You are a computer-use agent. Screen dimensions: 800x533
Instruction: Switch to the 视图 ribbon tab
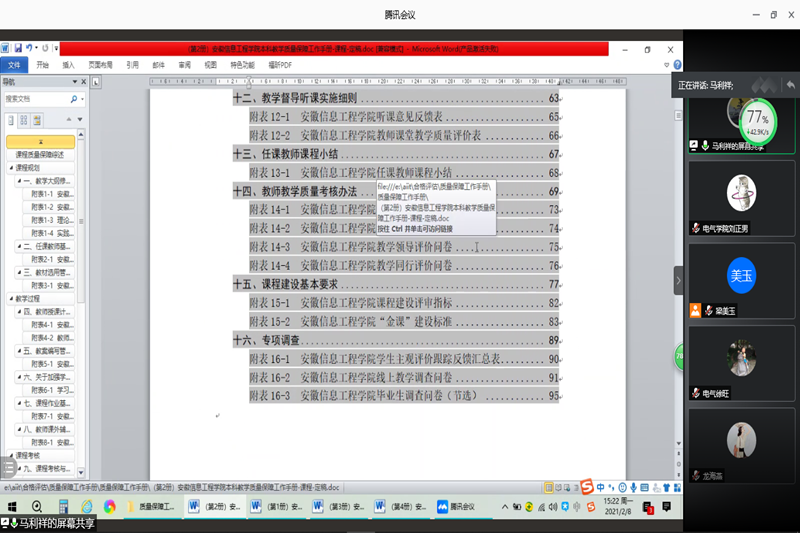coord(210,65)
